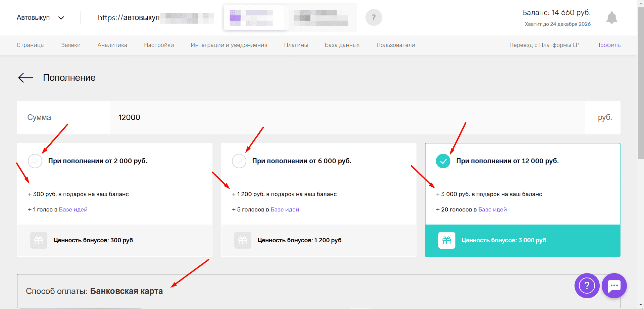The width and height of the screenshot is (644, 309).
Task: Click gift icon in 3 000 руб. bonus card
Action: (x=447, y=240)
